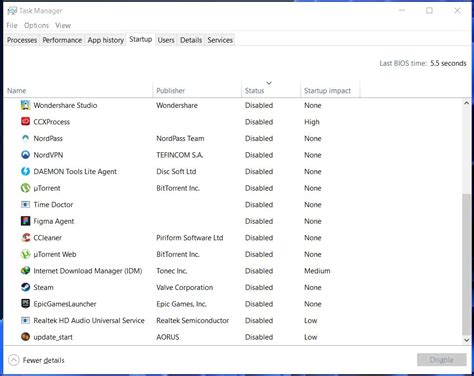Click the µTorrent Web icon

(25, 254)
